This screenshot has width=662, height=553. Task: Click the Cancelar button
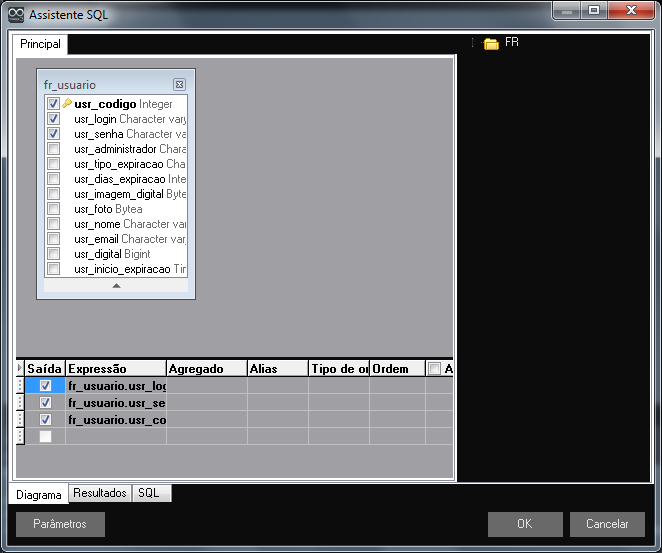click(x=607, y=524)
